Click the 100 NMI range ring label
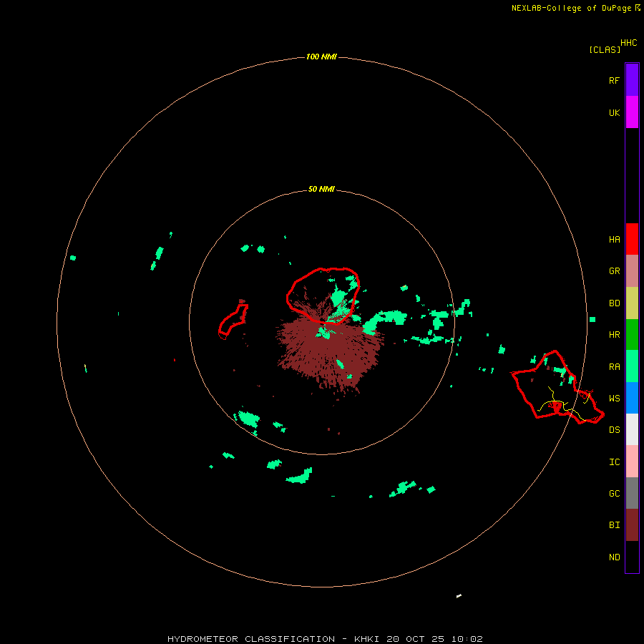 pos(321,57)
